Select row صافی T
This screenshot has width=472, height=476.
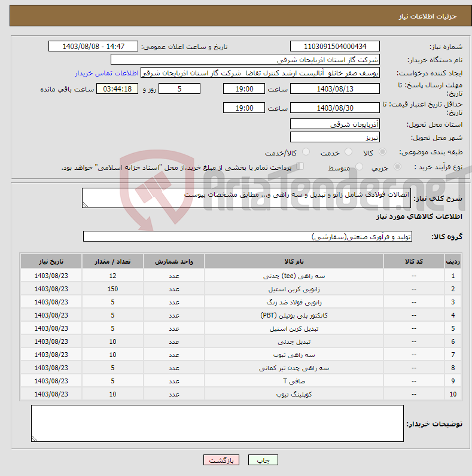tap(241, 381)
